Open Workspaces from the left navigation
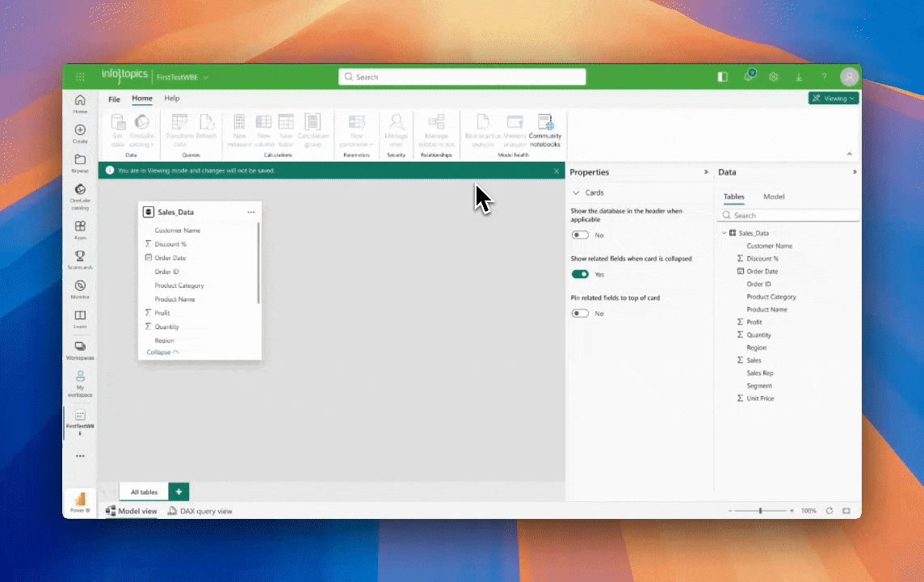Viewport: 924px width, 582px height. coord(80,349)
